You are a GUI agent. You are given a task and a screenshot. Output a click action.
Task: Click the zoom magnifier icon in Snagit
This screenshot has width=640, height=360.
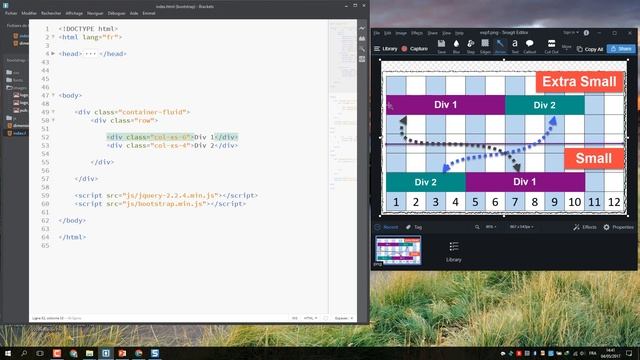477,227
